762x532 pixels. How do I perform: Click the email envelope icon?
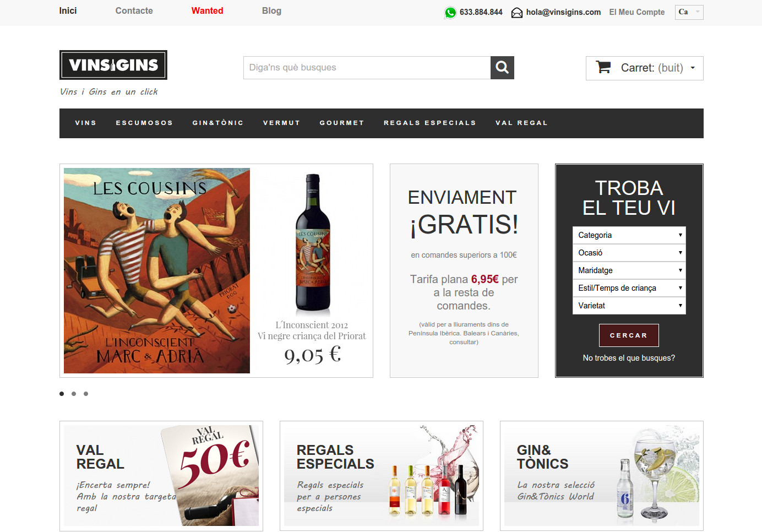pos(516,13)
